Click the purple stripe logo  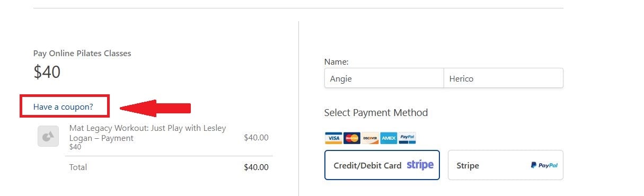(x=420, y=165)
